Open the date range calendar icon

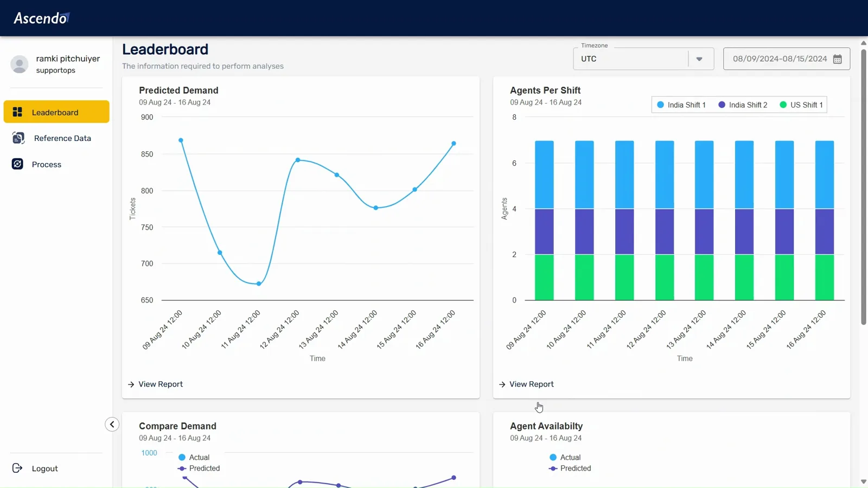pos(838,59)
